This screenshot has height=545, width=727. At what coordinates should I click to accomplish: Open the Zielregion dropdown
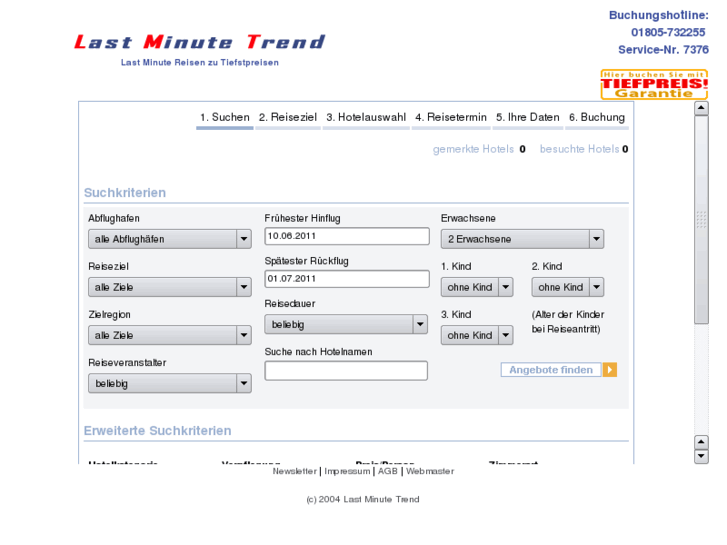pos(170,335)
